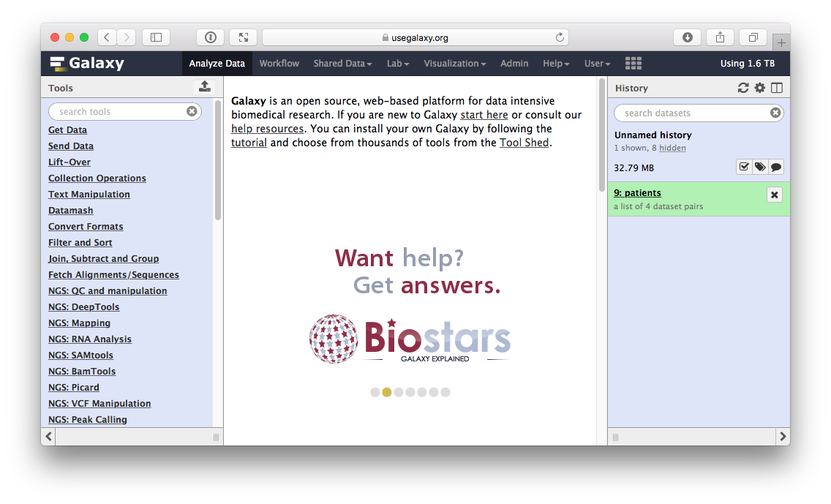
Task: Expand Join, Subtract and Group section
Action: click(103, 259)
